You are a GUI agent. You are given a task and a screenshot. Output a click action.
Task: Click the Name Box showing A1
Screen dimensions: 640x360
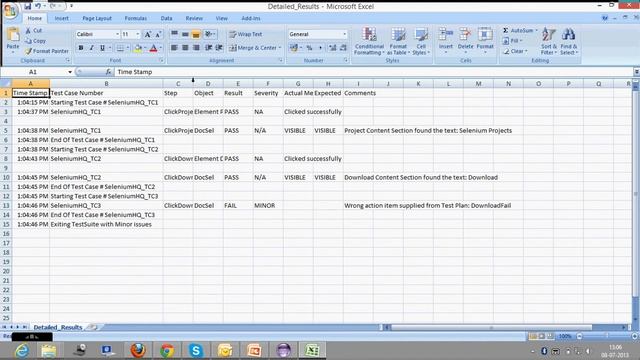pyautogui.click(x=38, y=72)
